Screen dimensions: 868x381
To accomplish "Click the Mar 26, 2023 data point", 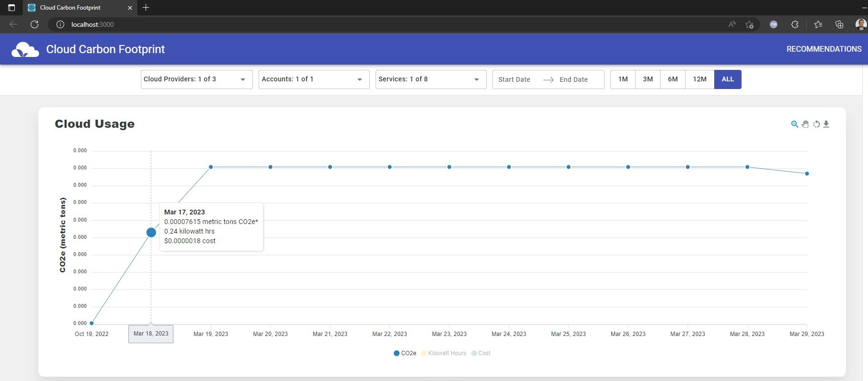I will 628,167.
